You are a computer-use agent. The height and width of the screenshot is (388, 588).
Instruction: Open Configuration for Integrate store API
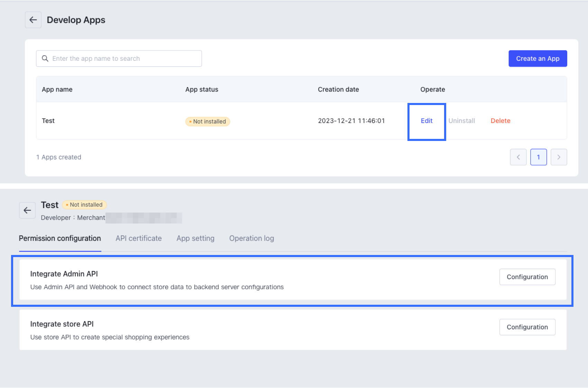tap(527, 327)
